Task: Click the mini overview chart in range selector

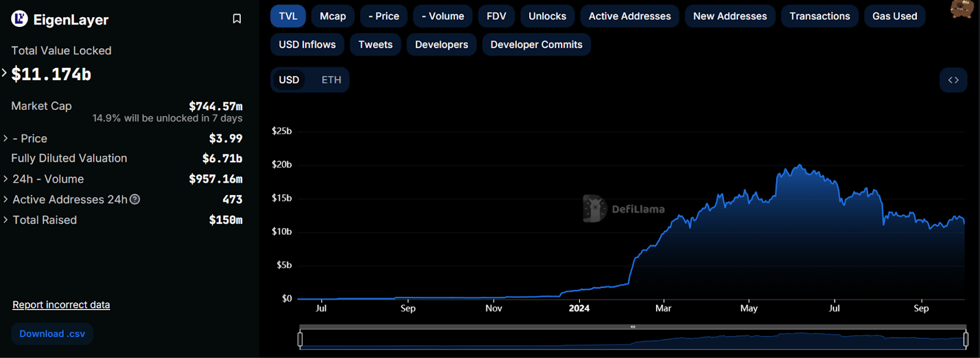Action: click(633, 339)
